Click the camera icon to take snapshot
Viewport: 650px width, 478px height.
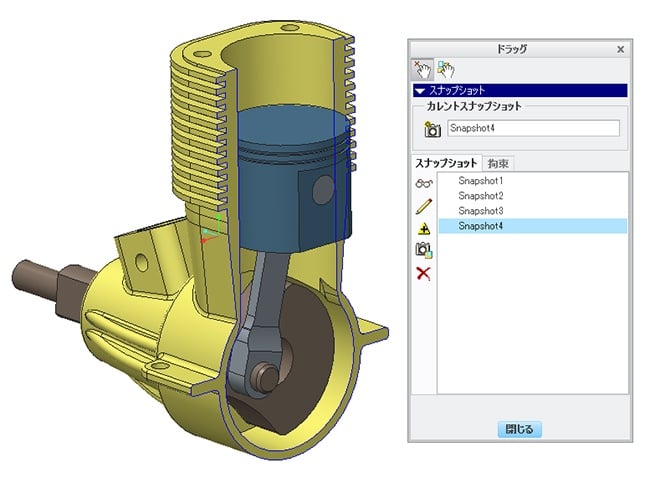[432, 129]
